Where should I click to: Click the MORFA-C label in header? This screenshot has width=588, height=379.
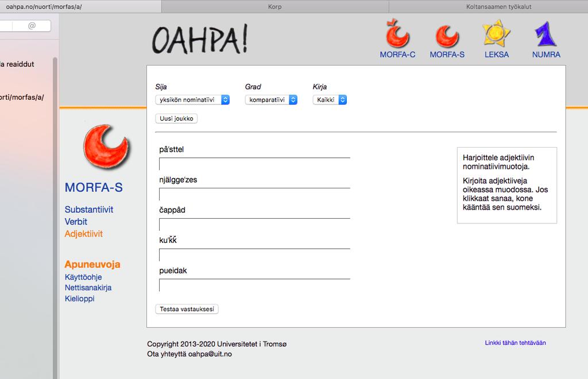click(x=397, y=55)
